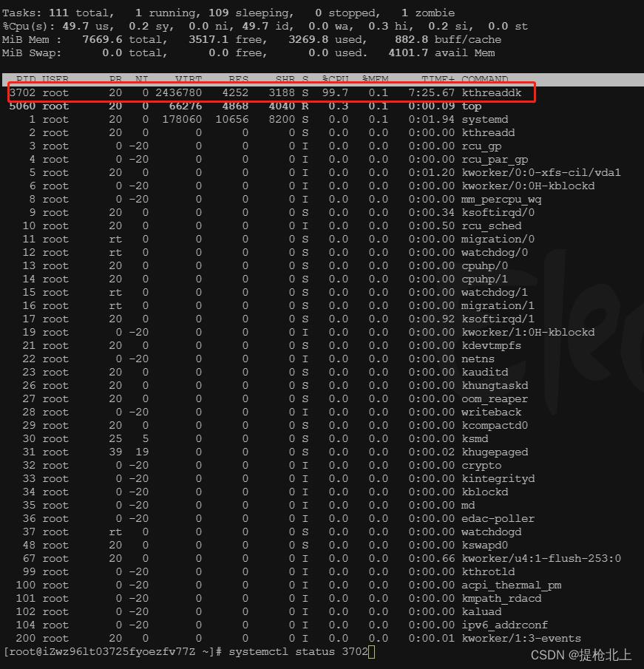Click the khungtaskd command
The width and height of the screenshot is (644, 669).
(495, 386)
